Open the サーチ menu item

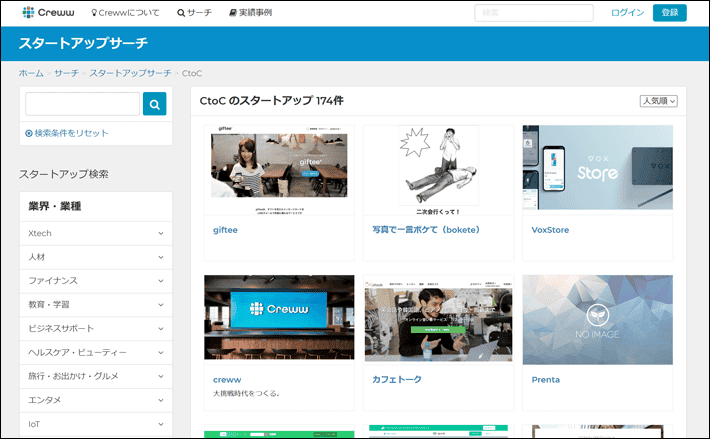194,13
